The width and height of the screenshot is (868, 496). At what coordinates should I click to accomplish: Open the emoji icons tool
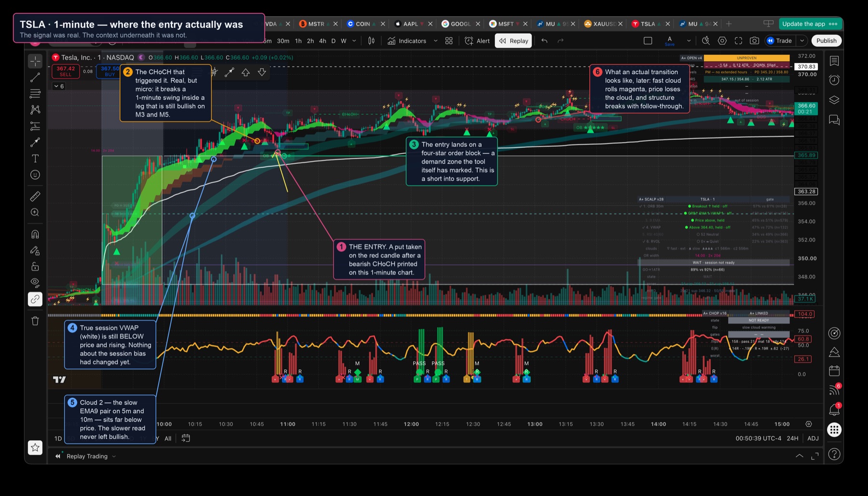35,175
